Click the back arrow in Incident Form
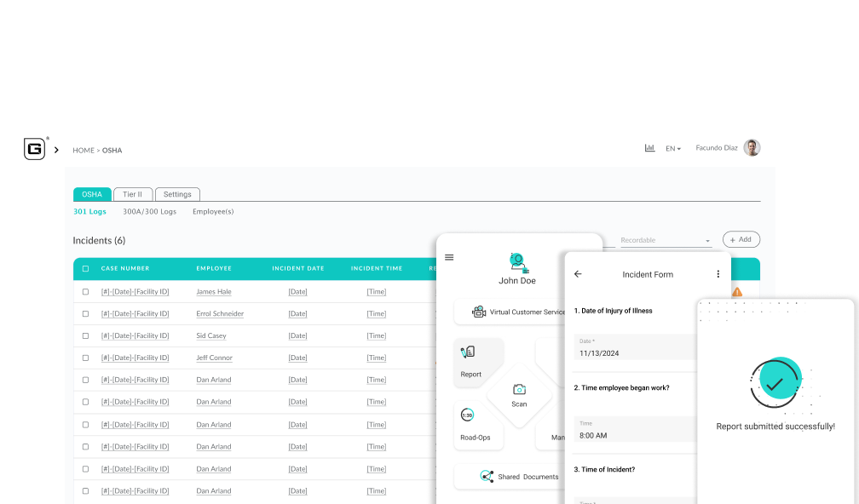Image resolution: width=859 pixels, height=504 pixels. point(578,274)
